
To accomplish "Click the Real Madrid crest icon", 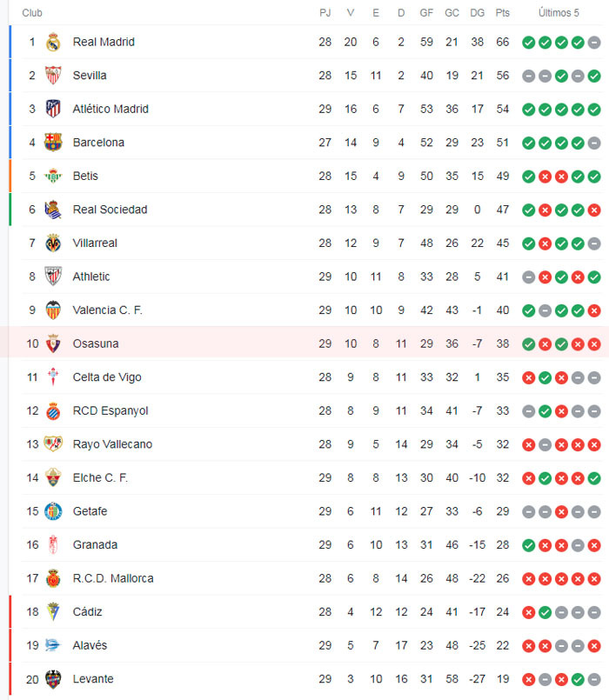I will click(x=53, y=42).
